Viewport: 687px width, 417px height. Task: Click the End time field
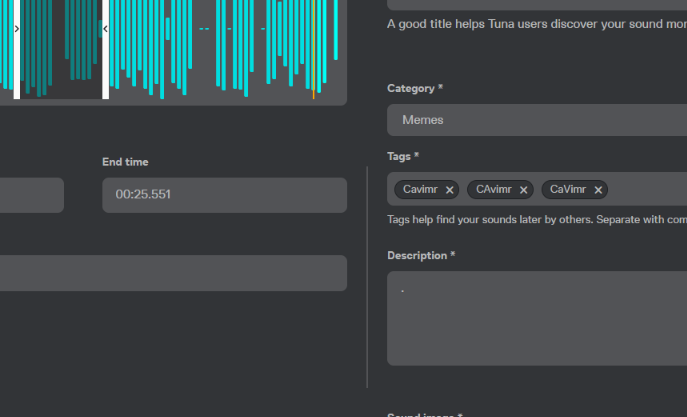pos(224,195)
